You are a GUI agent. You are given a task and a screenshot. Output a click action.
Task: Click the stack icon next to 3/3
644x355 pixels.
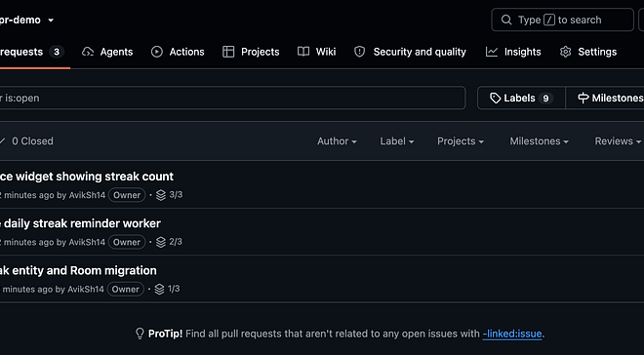[161, 195]
